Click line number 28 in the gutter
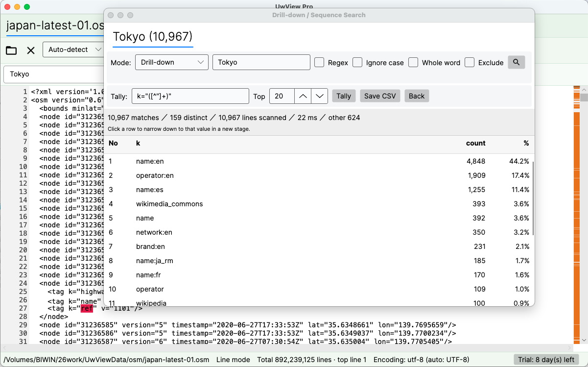Image resolution: width=588 pixels, height=367 pixels. [x=23, y=317]
